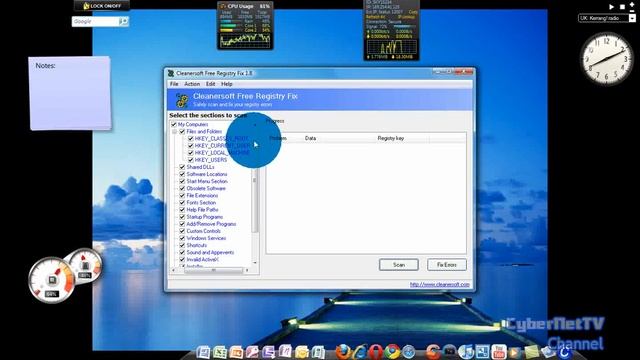Select the Sound and Appevents label
The image size is (640, 360).
tap(210, 253)
